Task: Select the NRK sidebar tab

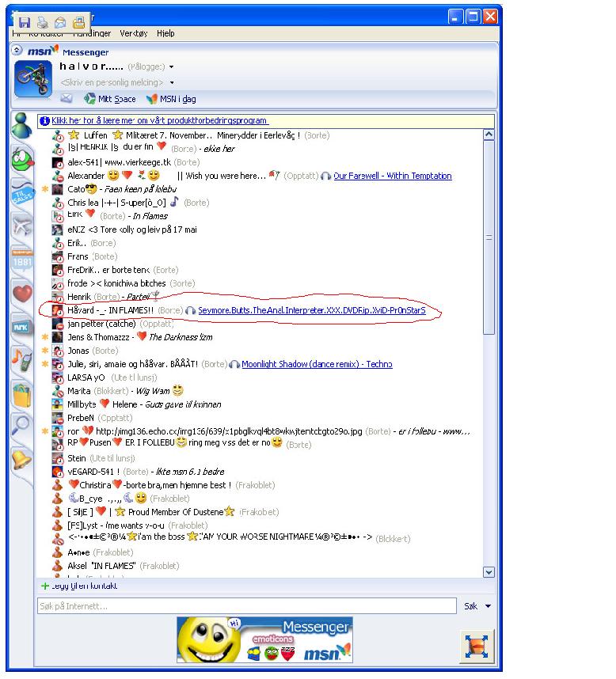Action: pyautogui.click(x=21, y=327)
